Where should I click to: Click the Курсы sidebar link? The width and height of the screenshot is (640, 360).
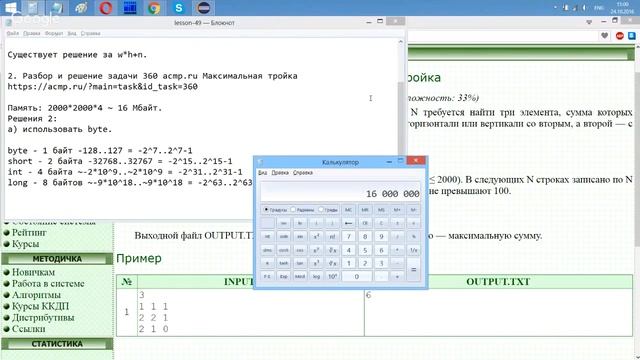25,244
